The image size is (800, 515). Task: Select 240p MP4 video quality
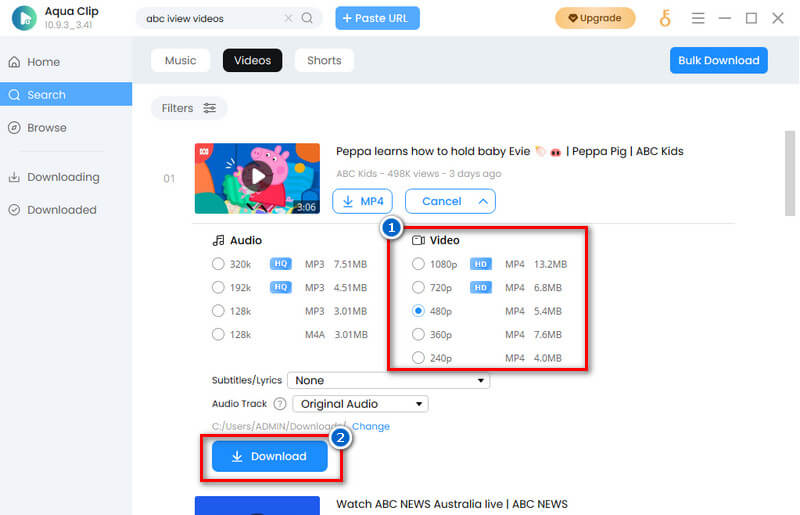[x=418, y=358]
